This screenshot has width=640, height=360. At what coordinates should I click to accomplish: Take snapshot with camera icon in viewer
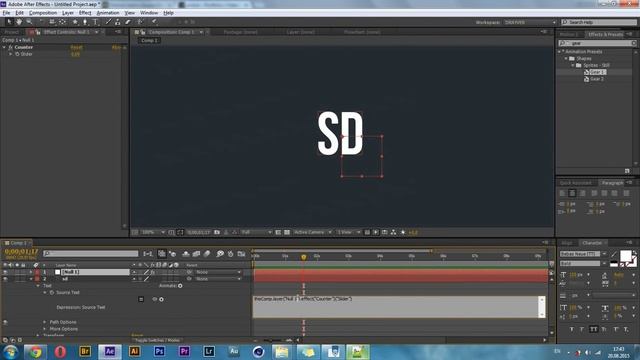point(217,232)
